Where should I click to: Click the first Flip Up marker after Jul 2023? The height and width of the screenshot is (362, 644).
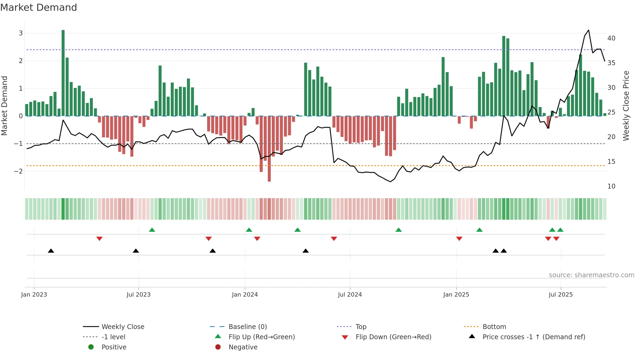point(152,230)
